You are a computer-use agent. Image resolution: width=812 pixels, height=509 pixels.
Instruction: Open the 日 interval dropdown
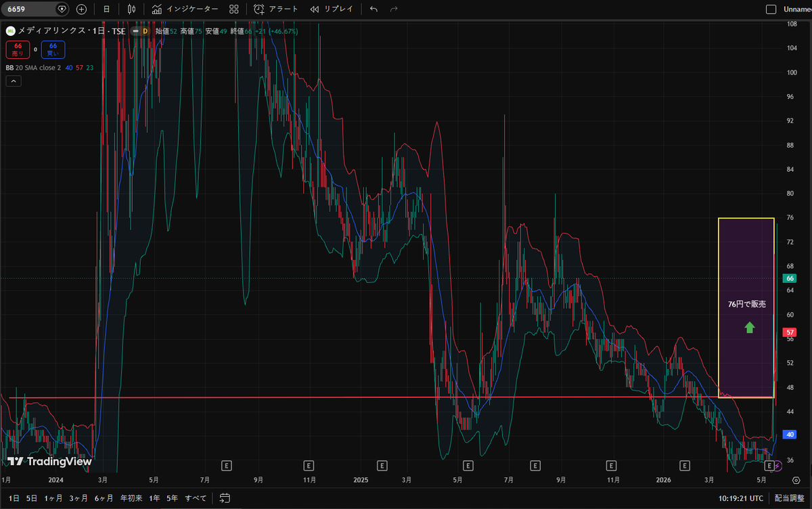click(x=106, y=9)
